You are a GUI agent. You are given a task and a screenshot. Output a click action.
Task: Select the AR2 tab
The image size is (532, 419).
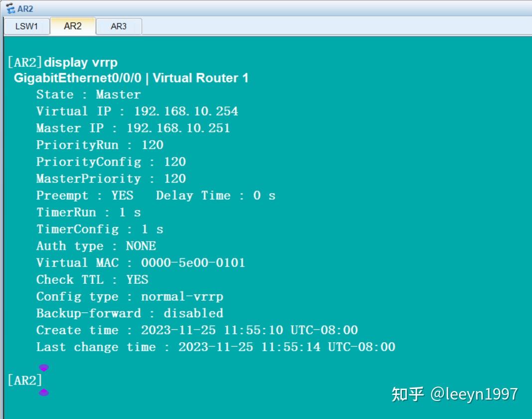[x=73, y=26]
